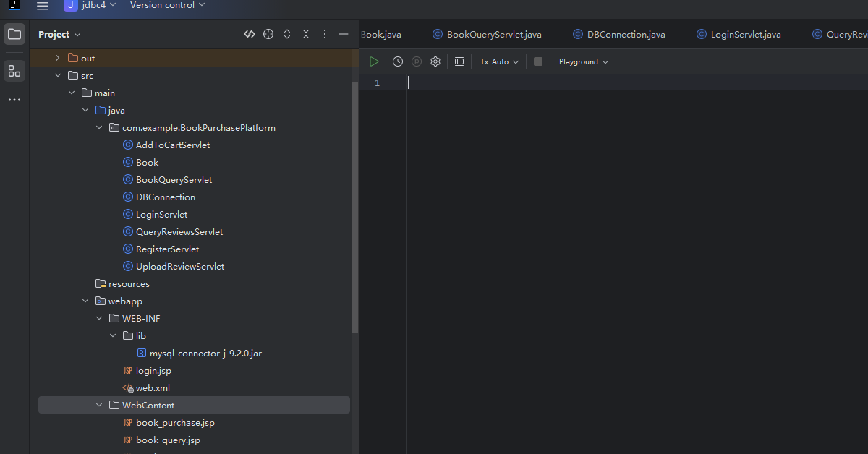Collapse the WEB-INF folder

point(99,318)
